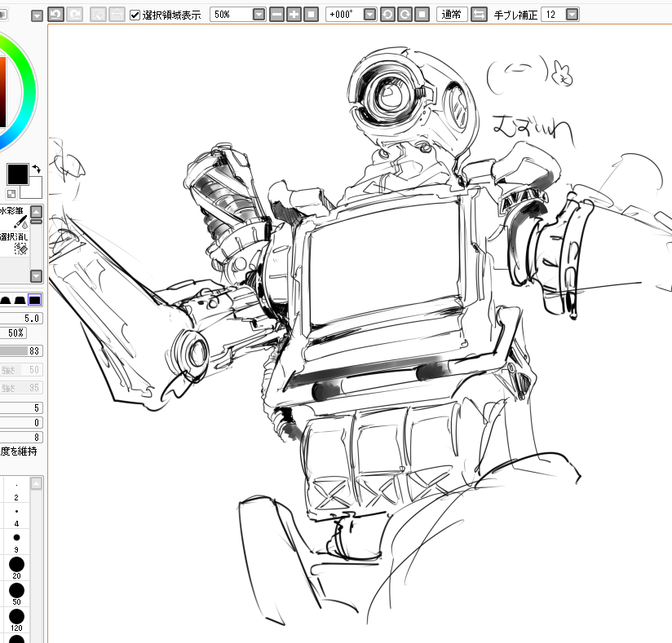Click the zoom out minus button
672x643 pixels.
point(277,15)
